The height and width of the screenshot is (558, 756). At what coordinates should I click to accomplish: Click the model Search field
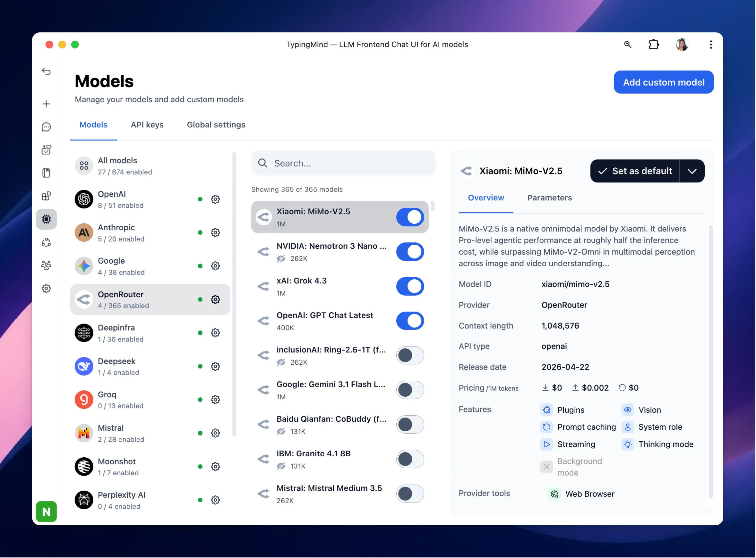click(343, 163)
